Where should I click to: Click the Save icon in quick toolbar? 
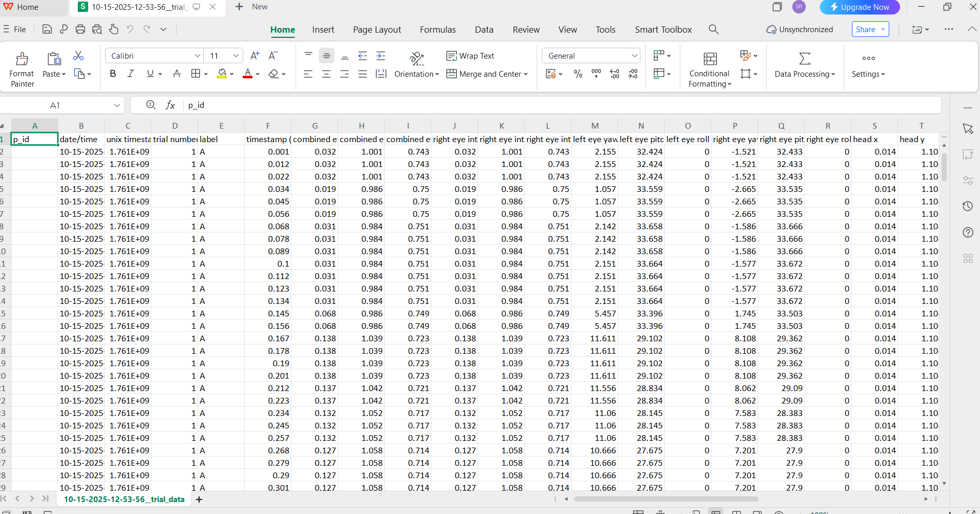point(47,30)
